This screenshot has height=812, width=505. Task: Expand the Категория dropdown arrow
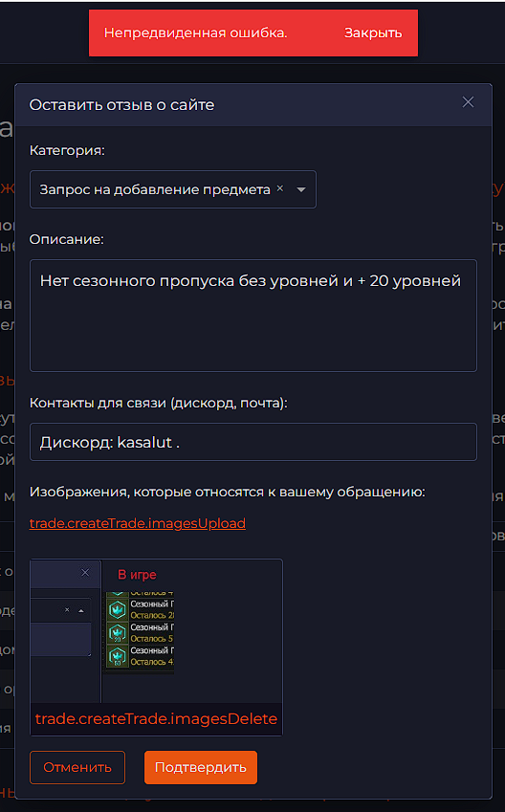[x=301, y=189]
